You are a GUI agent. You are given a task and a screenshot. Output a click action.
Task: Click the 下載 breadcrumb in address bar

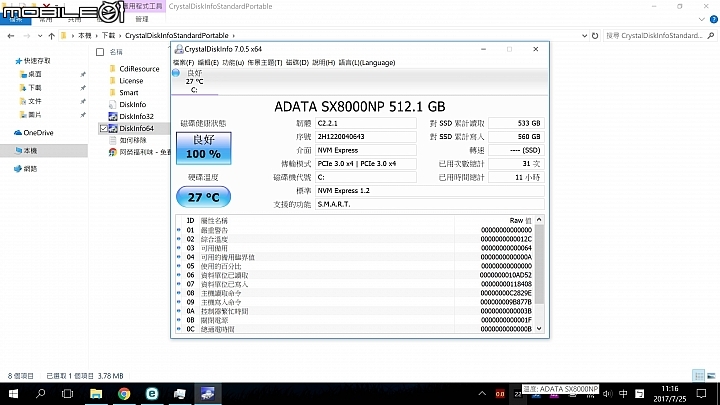click(108, 35)
